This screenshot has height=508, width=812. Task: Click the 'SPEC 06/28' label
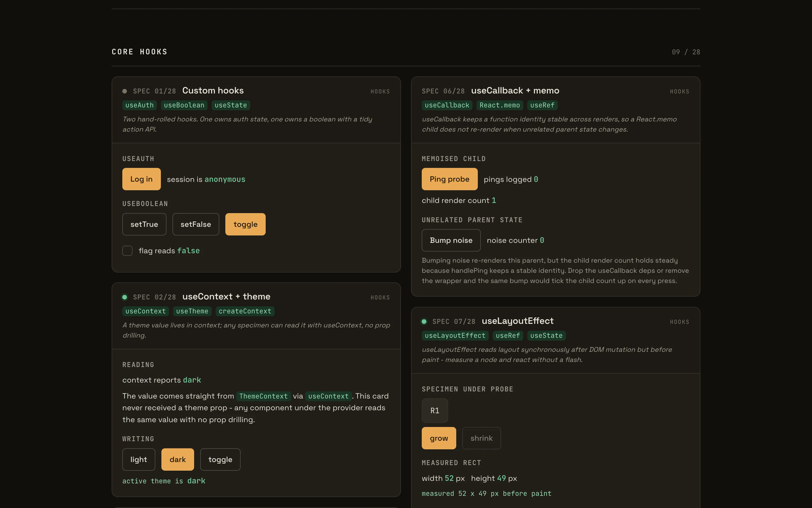tap(443, 91)
